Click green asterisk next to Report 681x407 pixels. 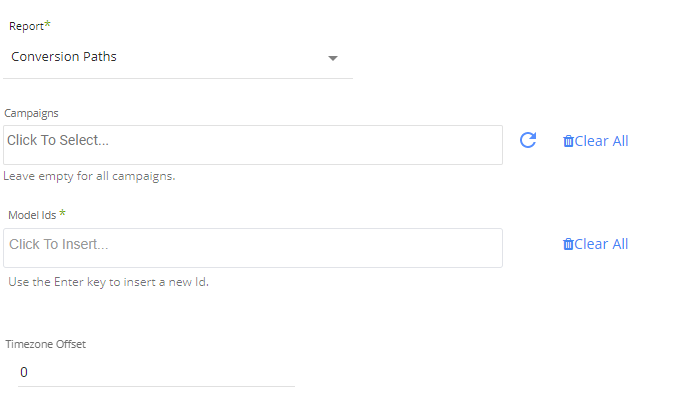click(x=47, y=24)
